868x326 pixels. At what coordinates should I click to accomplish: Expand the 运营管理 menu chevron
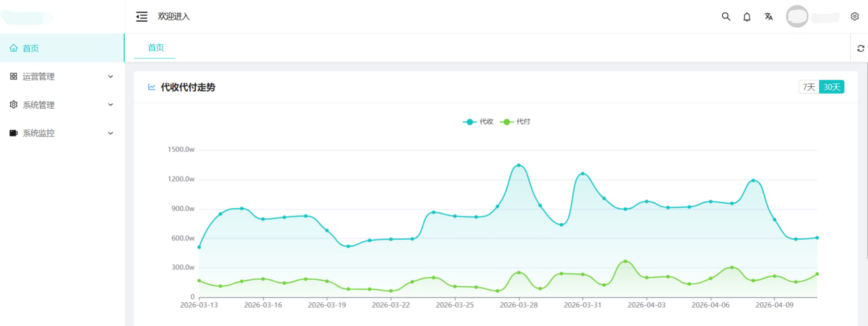(x=111, y=77)
